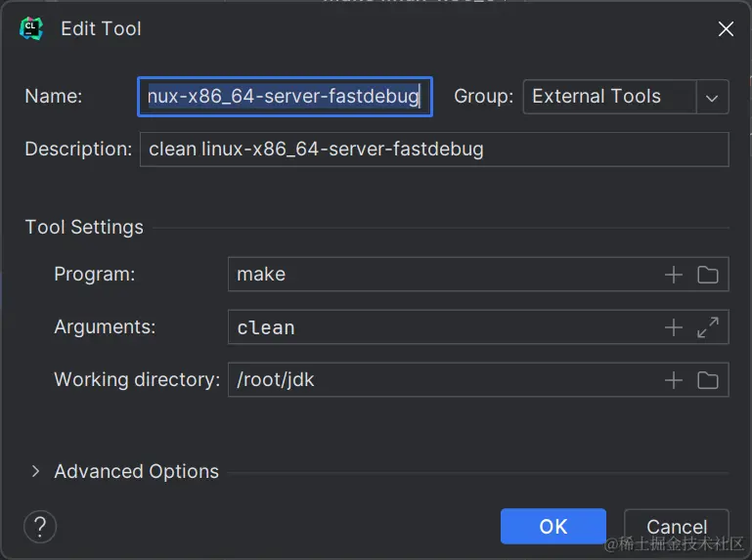The height and width of the screenshot is (560, 752).
Task: Expand the Advanced Options section
Action: pyautogui.click(x=35, y=471)
